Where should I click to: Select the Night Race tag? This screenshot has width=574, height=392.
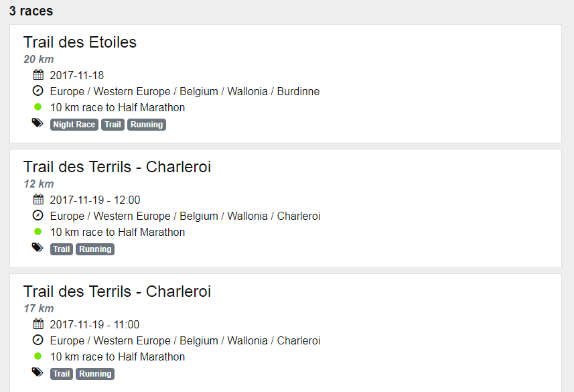pos(74,125)
